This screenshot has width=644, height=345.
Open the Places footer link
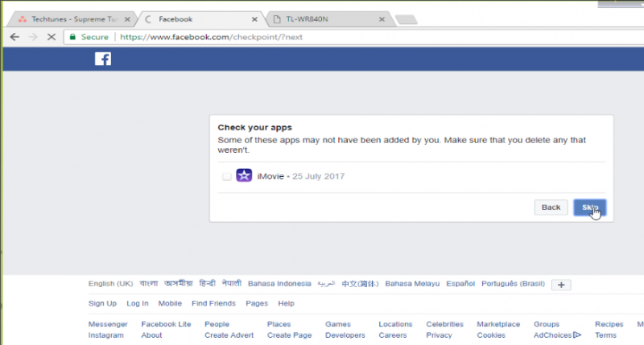coord(279,324)
